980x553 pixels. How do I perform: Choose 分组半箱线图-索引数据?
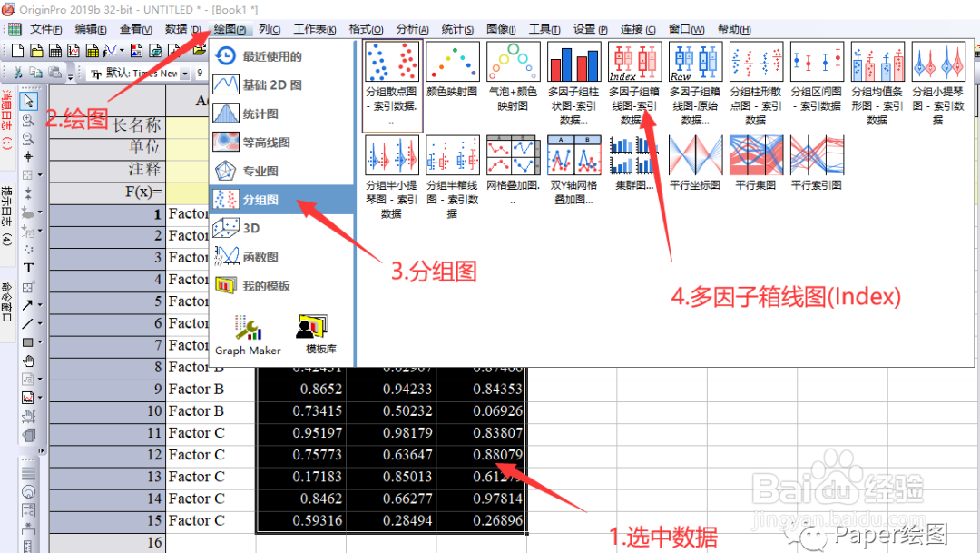[x=452, y=178]
